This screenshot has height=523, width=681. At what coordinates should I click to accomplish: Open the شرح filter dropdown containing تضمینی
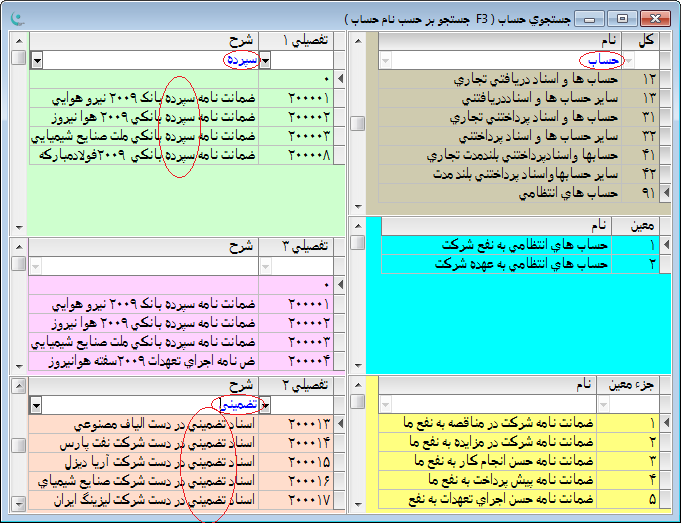click(37, 404)
